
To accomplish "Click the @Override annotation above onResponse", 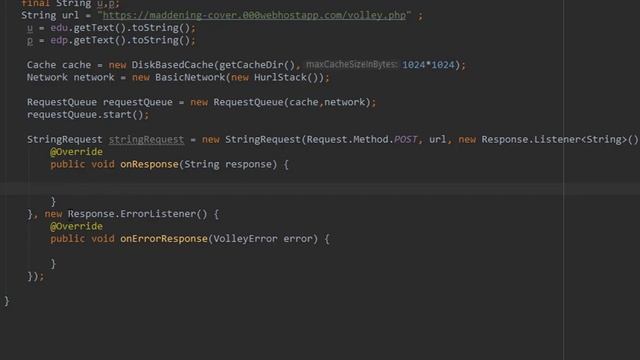I will 76,152.
